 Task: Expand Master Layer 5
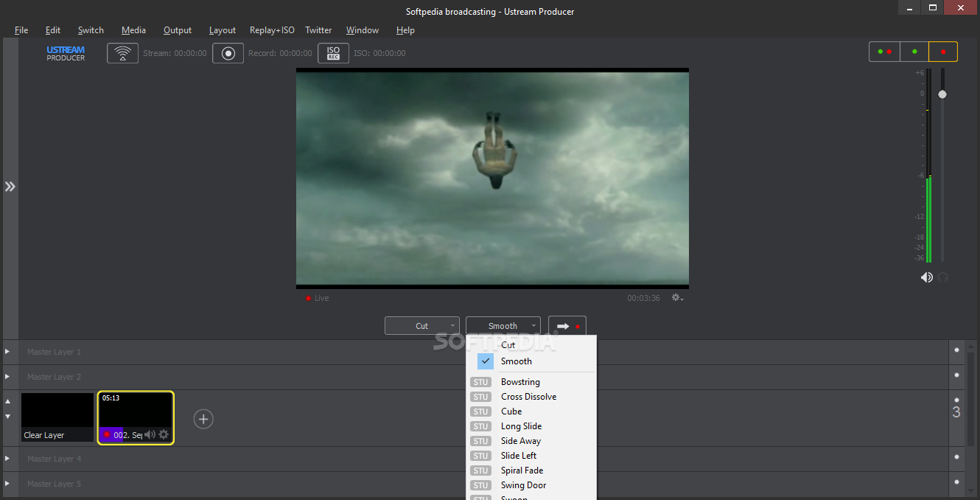point(7,484)
